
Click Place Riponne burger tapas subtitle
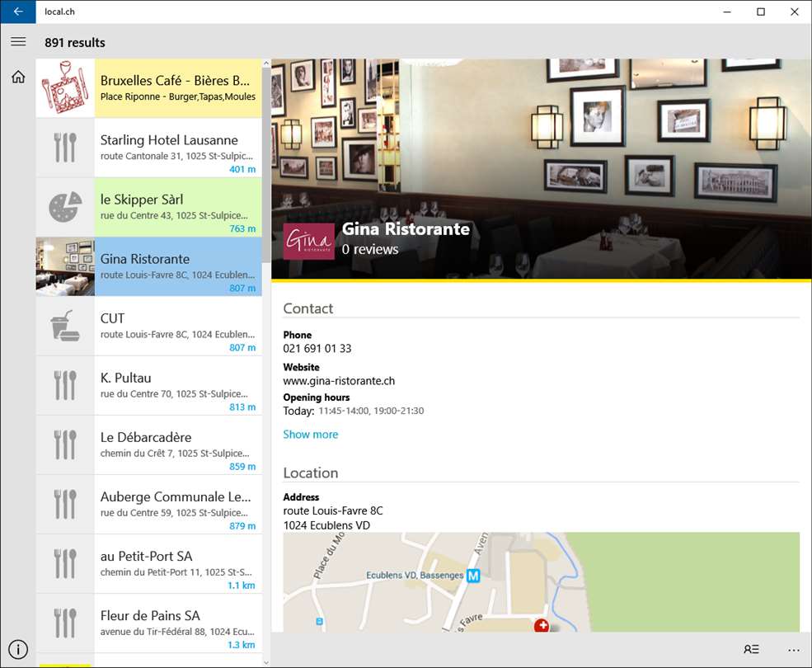177,96
